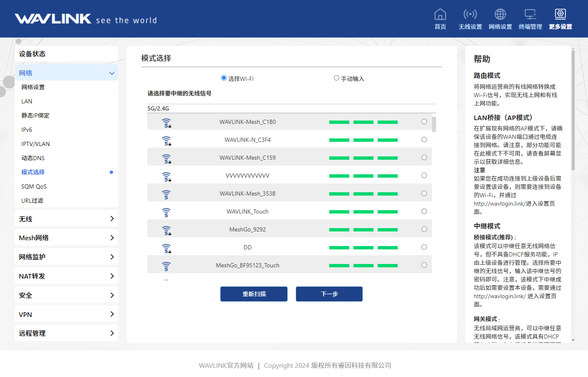Viewport: 588px width, 377px height.
Task: Choose the WAVLINK-N_C3F4 network radio button
Action: tap(424, 140)
